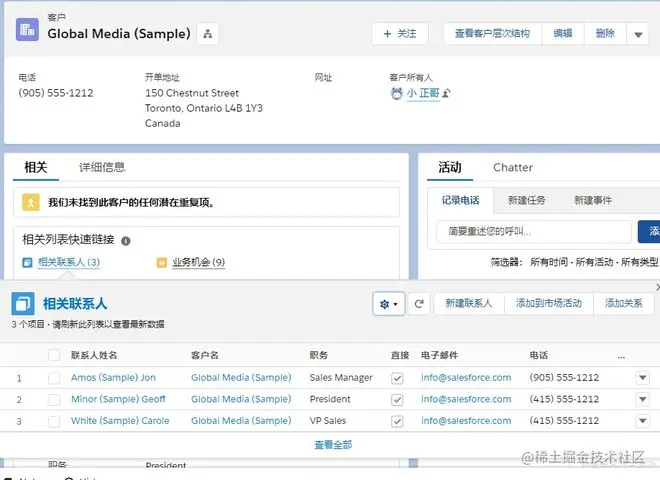Image resolution: width=660 pixels, height=480 pixels.
Task: Click phone (415) 555-1212 in VP Sales row
Action: click(x=564, y=421)
